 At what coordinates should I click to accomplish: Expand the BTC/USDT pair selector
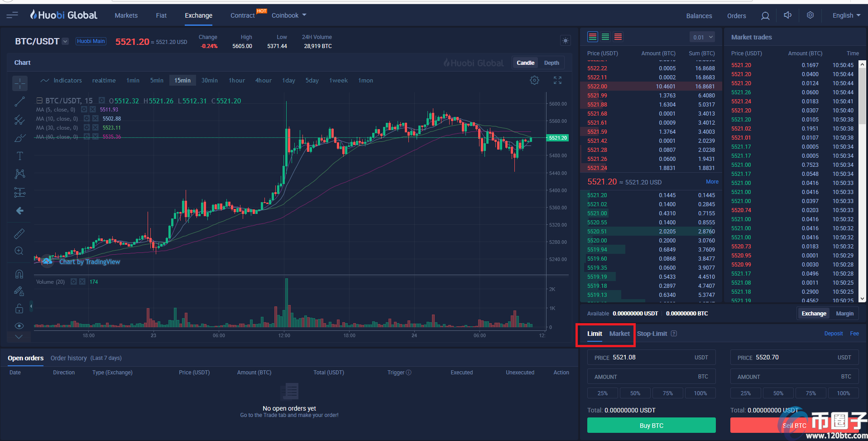(x=65, y=41)
